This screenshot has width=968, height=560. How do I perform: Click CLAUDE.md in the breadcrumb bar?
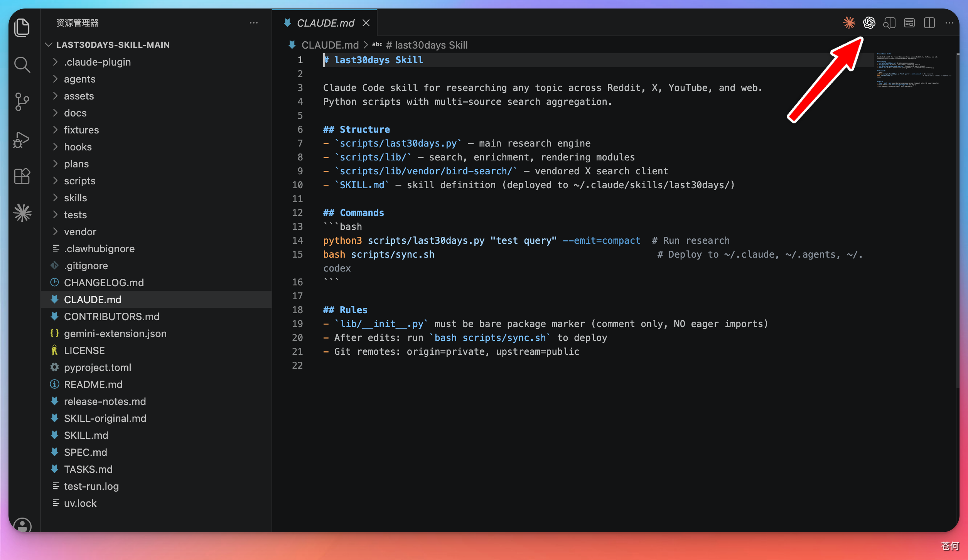pyautogui.click(x=330, y=45)
